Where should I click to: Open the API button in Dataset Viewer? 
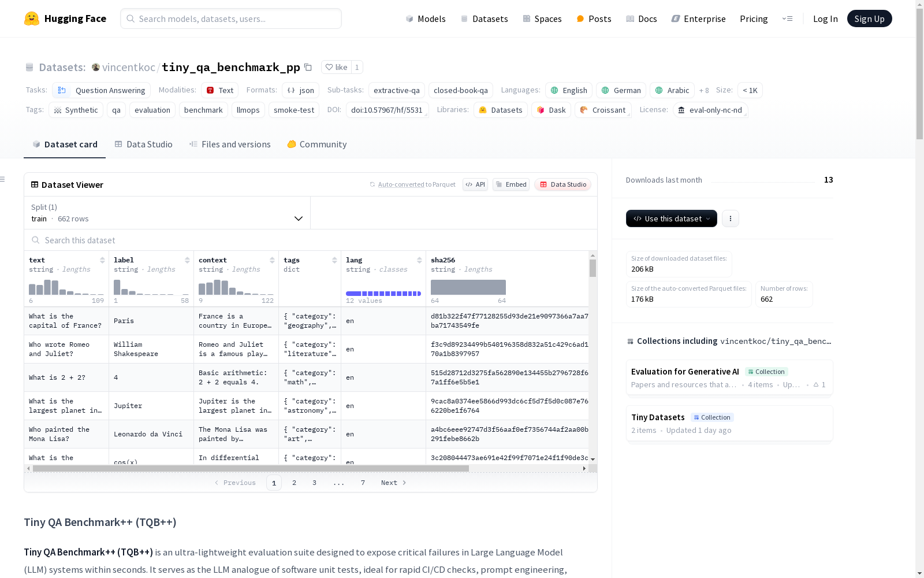[475, 184]
